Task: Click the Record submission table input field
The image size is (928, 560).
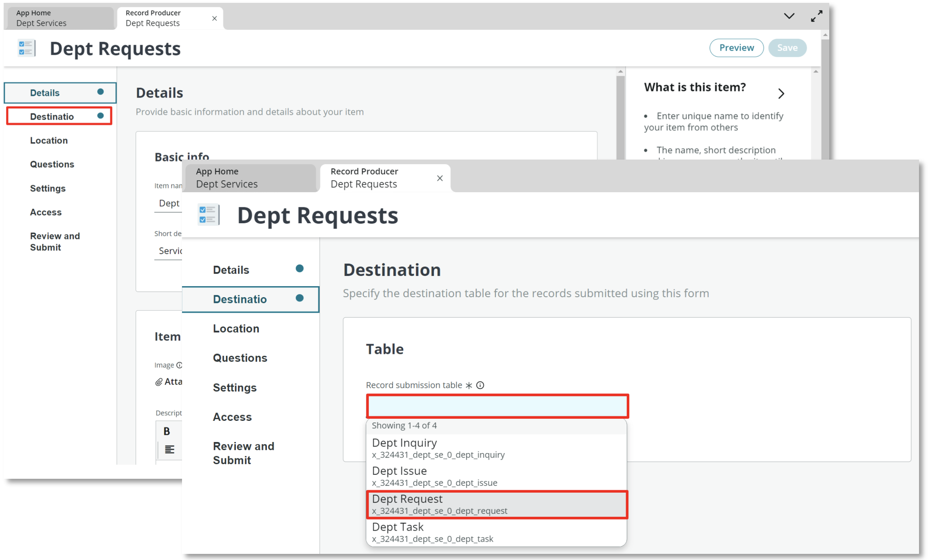Action: click(497, 405)
